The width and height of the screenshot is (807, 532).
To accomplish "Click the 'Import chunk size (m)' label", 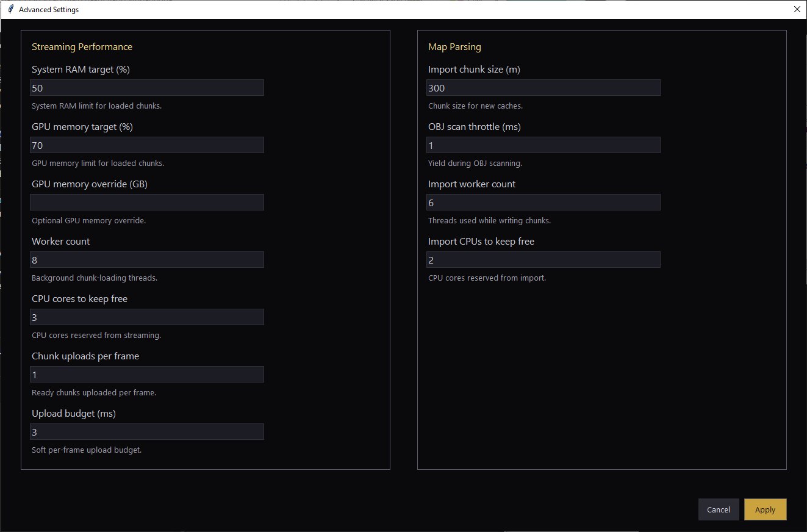I will click(474, 70).
